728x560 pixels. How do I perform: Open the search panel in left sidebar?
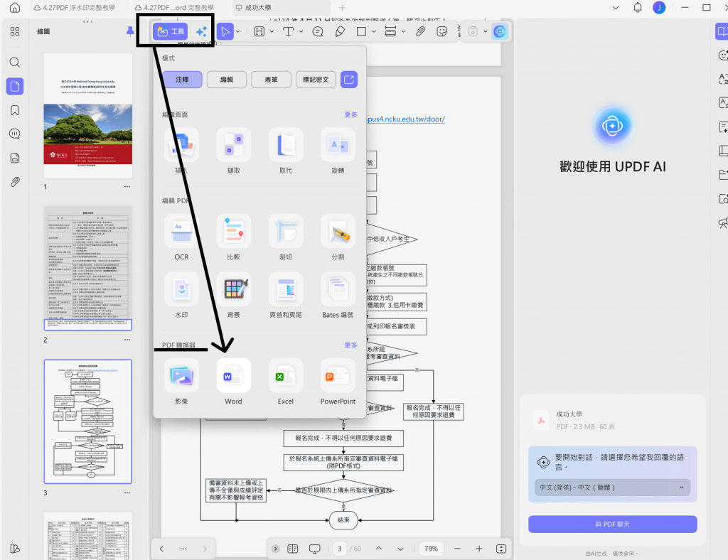pyautogui.click(x=15, y=62)
